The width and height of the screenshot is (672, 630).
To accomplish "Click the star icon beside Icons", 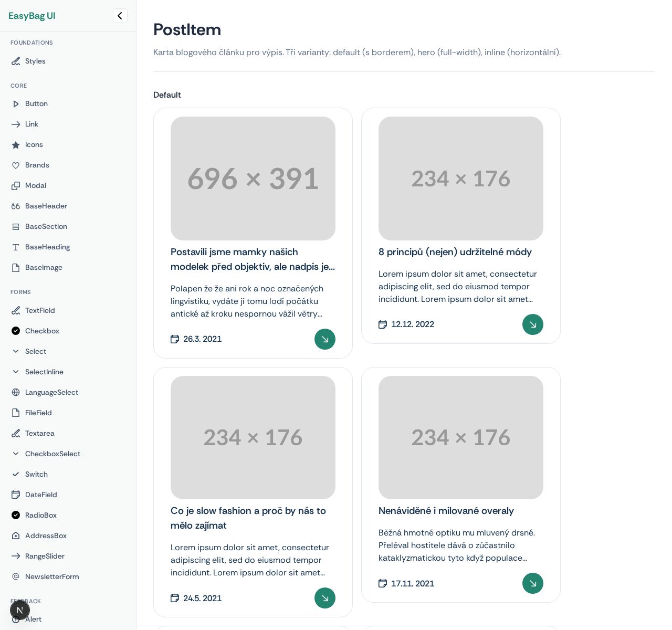I will [16, 145].
